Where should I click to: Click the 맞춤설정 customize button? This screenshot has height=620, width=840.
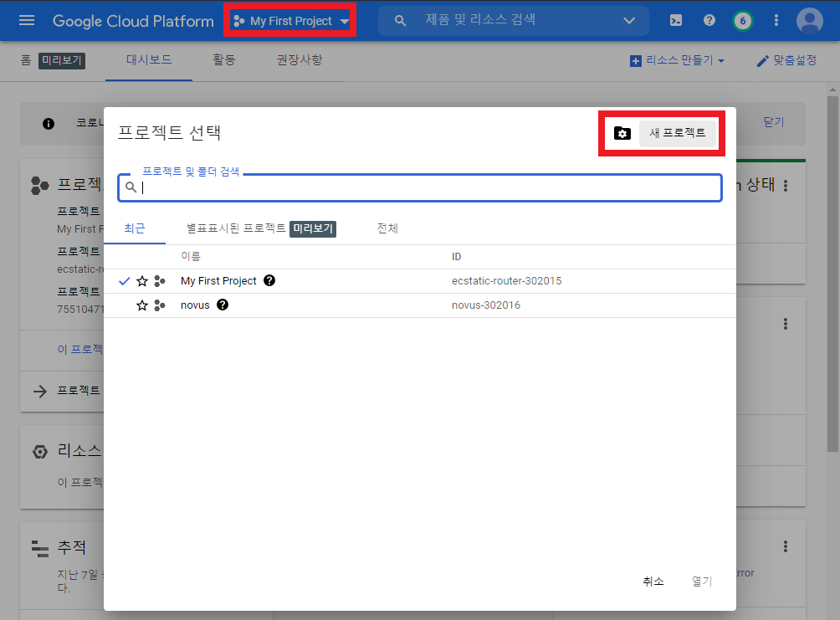click(x=786, y=60)
